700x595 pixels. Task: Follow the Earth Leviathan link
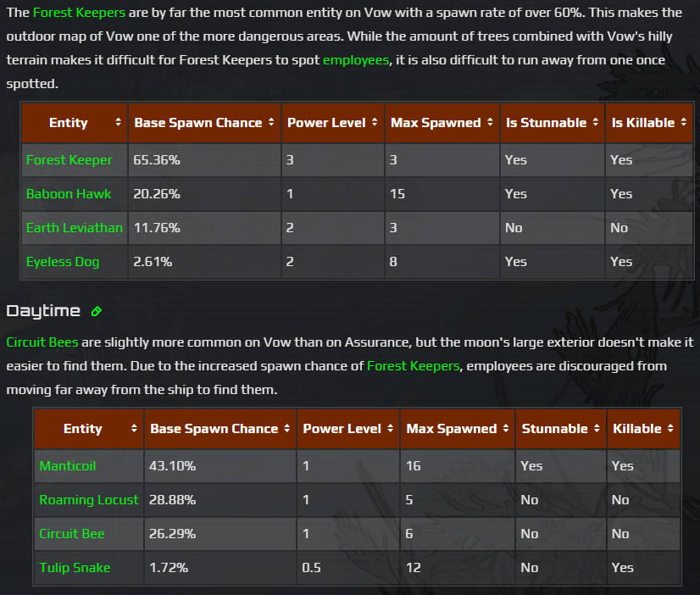coord(74,227)
